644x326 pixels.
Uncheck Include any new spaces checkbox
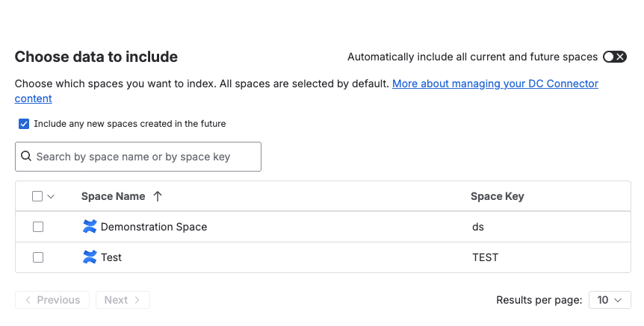24,124
